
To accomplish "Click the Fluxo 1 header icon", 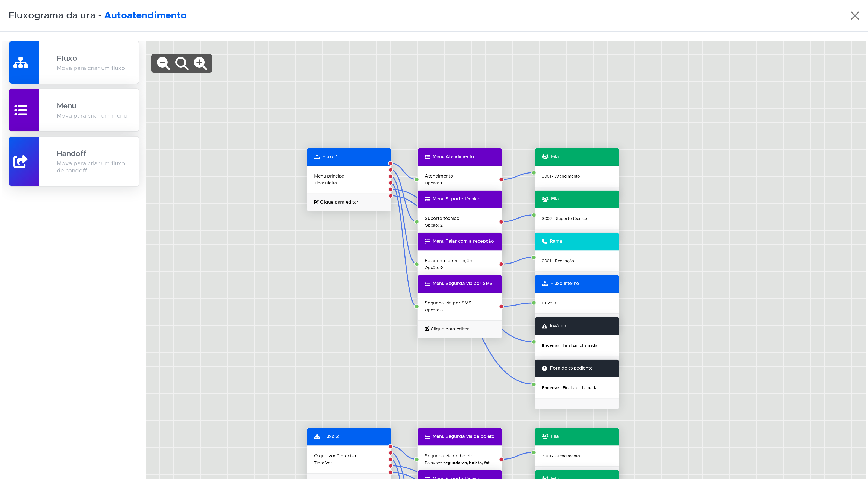I will 317,157.
